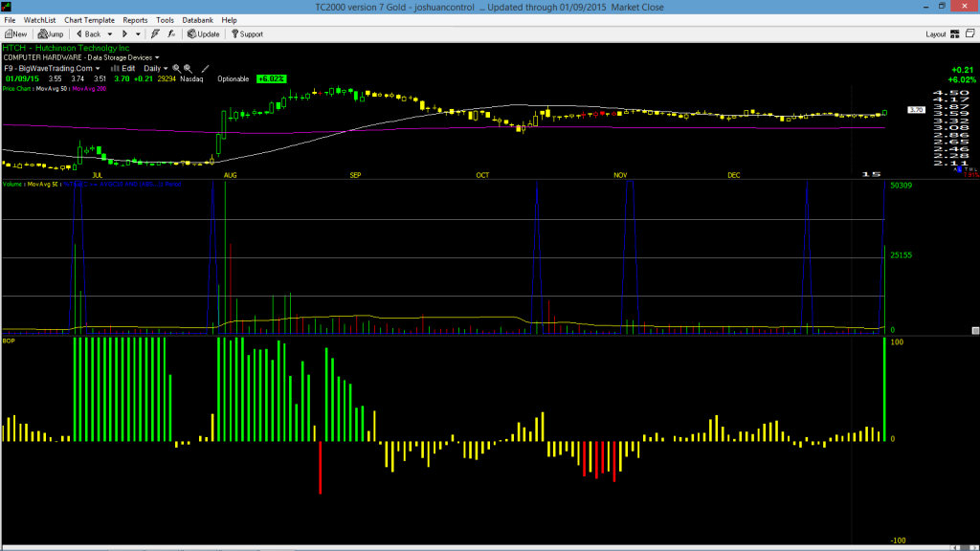Click the MovAvg 50 legend label
980x551 pixels.
[x=51, y=89]
